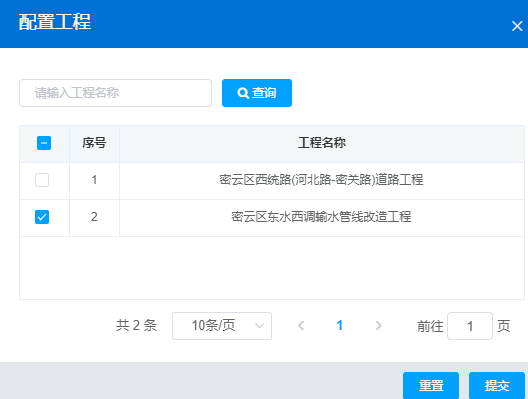528x399 pixels.
Task: Click sequence number 2 cell
Action: click(94, 217)
